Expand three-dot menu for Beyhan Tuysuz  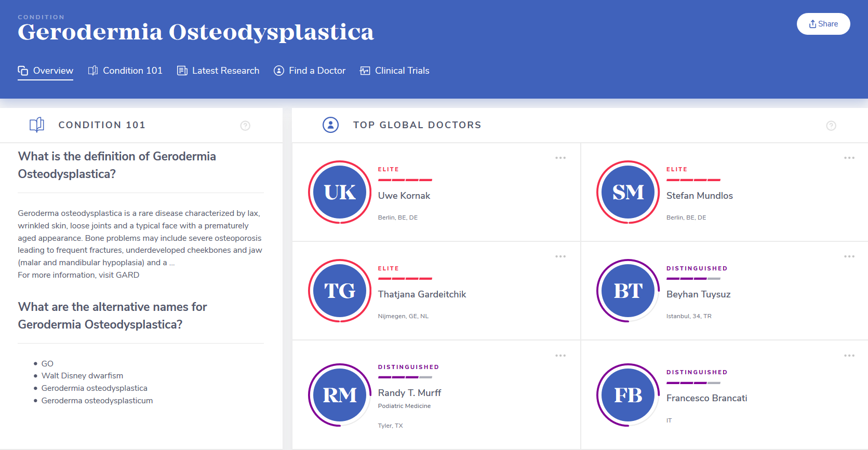[x=849, y=256]
